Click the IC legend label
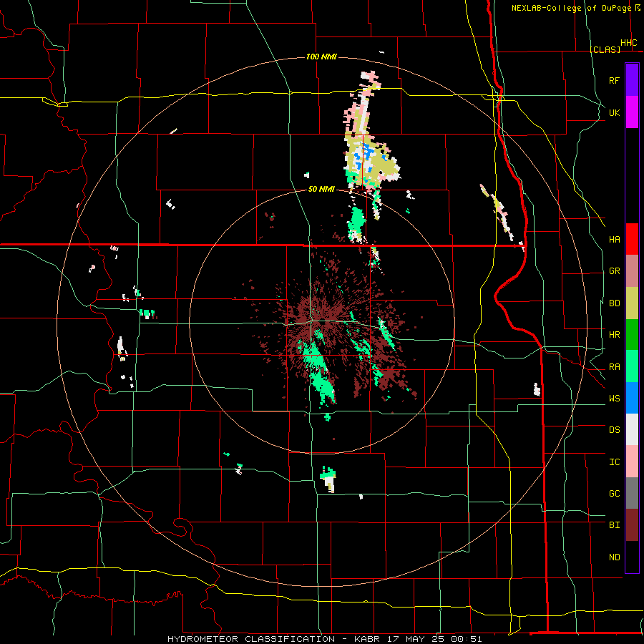Image resolution: width=644 pixels, height=644 pixels. [x=614, y=462]
